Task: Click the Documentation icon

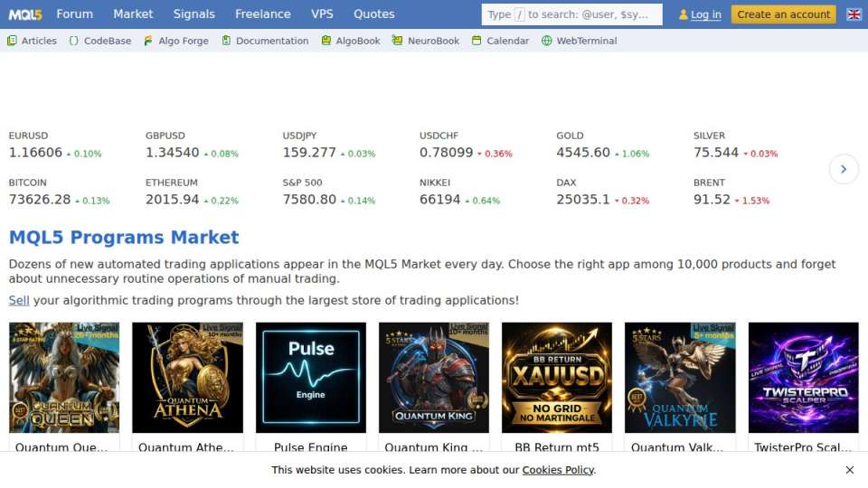Action: (226, 41)
